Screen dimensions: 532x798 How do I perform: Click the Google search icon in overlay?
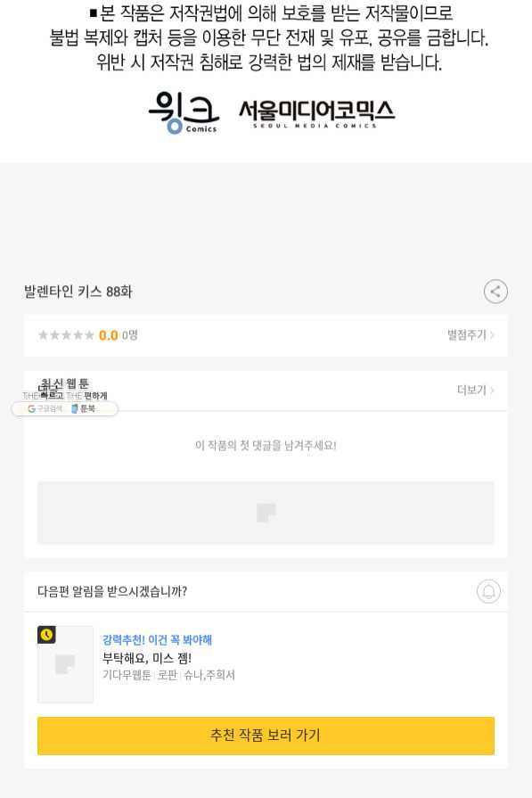(x=31, y=408)
